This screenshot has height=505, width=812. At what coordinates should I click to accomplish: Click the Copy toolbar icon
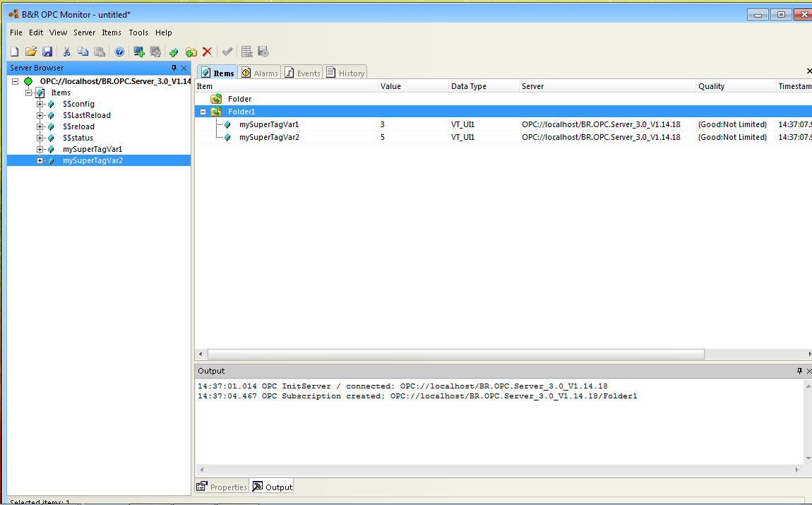click(x=83, y=52)
